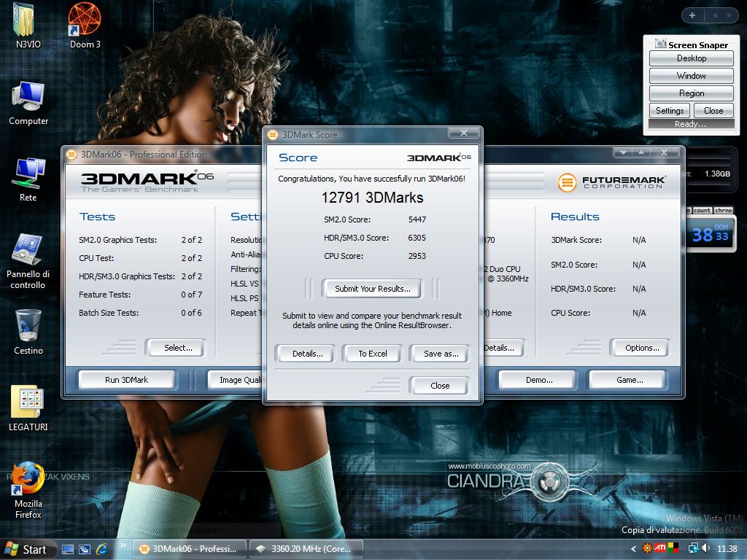Switch to 3360.20 MHz taskbar button
747x560 pixels.
pyautogui.click(x=306, y=549)
